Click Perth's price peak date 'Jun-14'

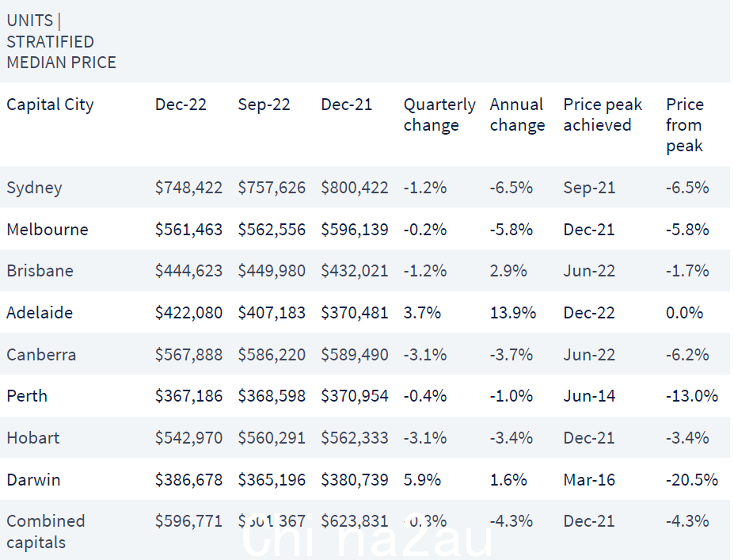tap(589, 396)
